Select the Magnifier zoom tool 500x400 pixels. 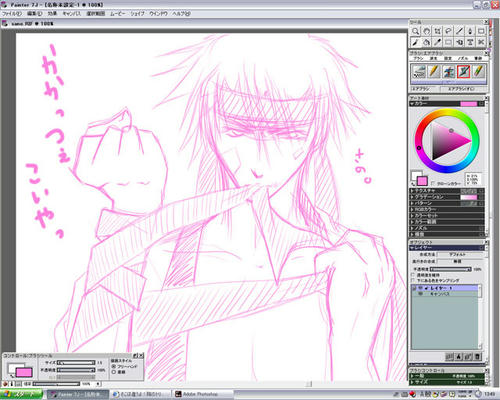[415, 31]
